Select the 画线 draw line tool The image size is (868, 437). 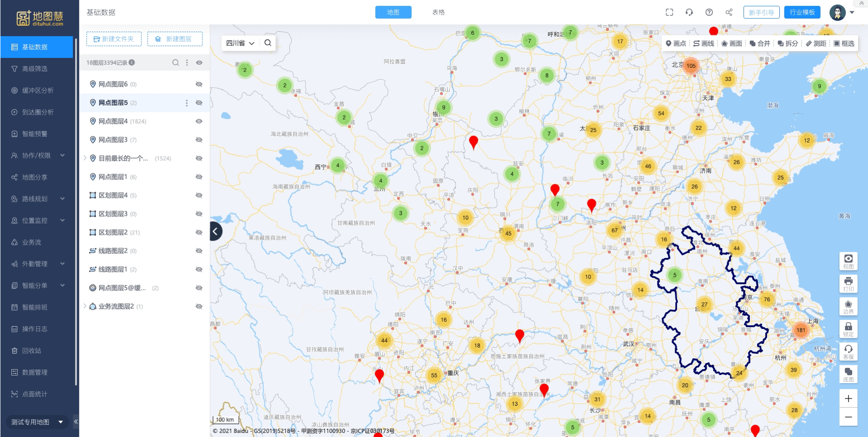pos(704,43)
